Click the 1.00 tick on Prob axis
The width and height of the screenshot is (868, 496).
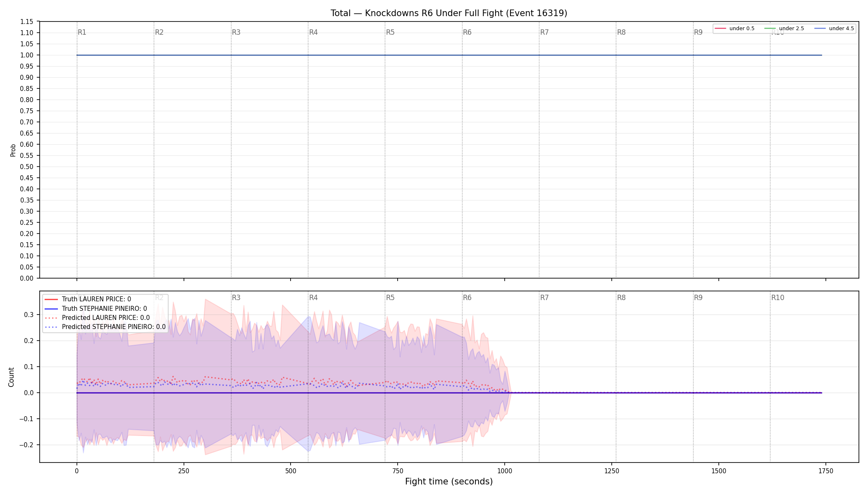[x=27, y=55]
